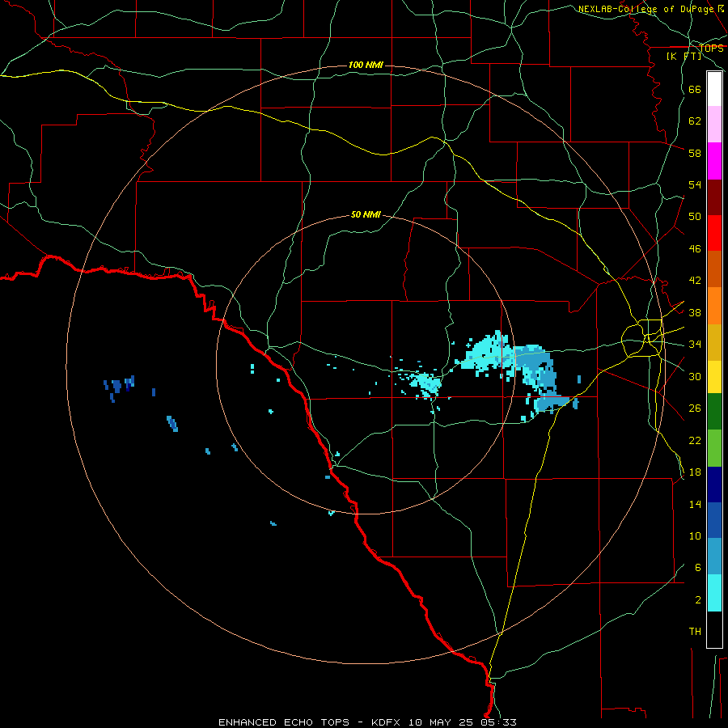Click the 30 legend value
Image resolution: width=728 pixels, height=728 pixels.
click(695, 376)
